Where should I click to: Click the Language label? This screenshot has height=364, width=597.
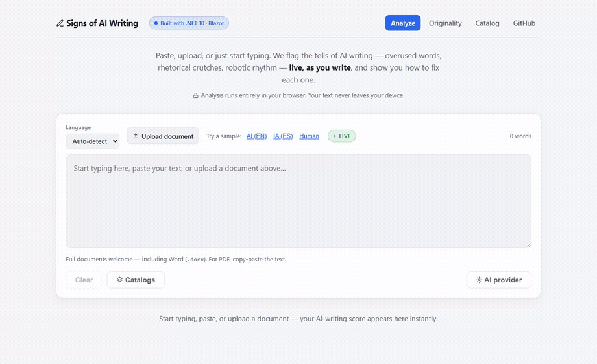(x=79, y=127)
